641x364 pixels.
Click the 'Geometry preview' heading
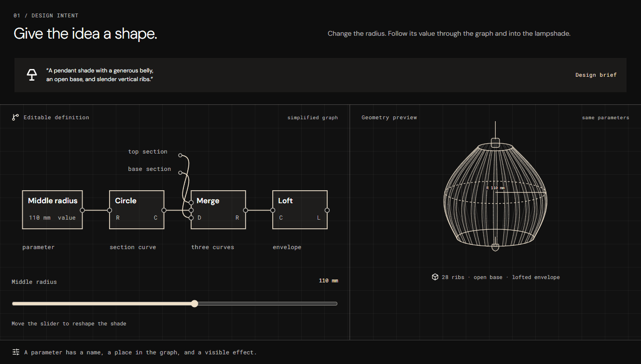point(389,117)
